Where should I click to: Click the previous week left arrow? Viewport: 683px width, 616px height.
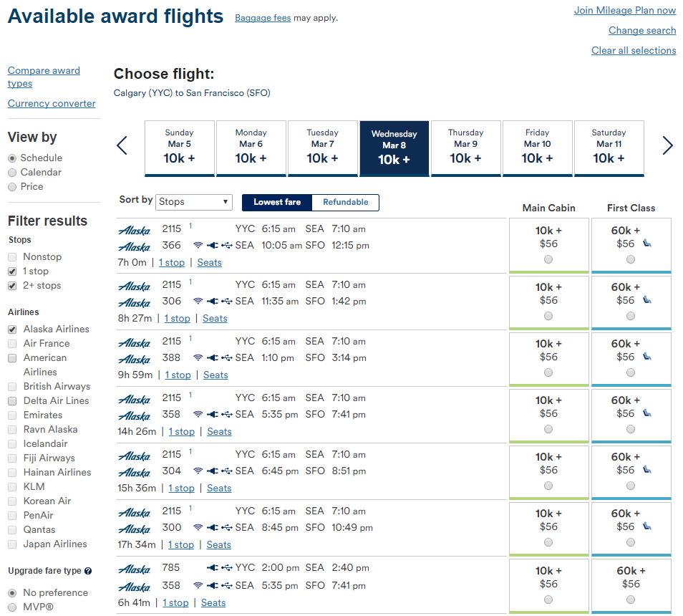[x=122, y=145]
